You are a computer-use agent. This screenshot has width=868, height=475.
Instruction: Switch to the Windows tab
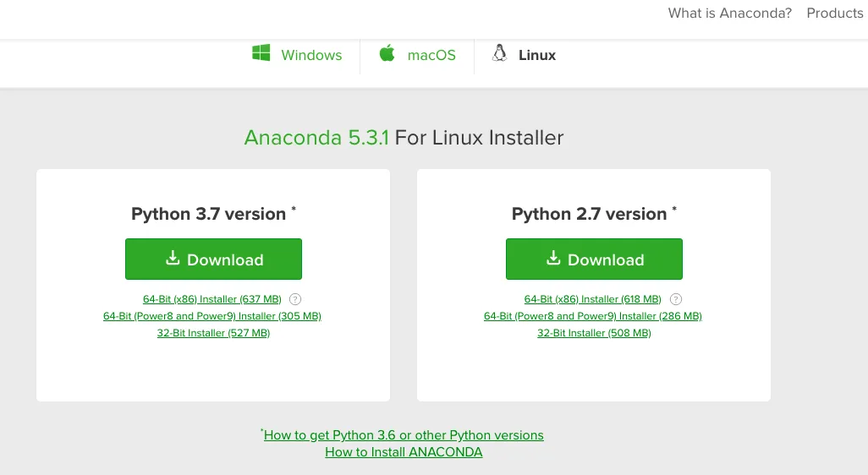[x=297, y=55]
